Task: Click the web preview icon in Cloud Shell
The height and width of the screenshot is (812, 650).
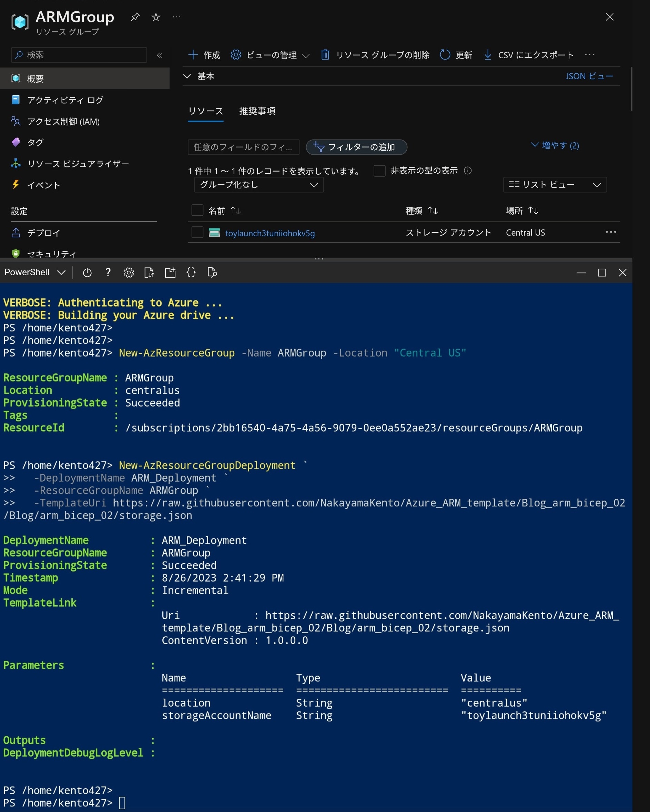Action: [212, 272]
